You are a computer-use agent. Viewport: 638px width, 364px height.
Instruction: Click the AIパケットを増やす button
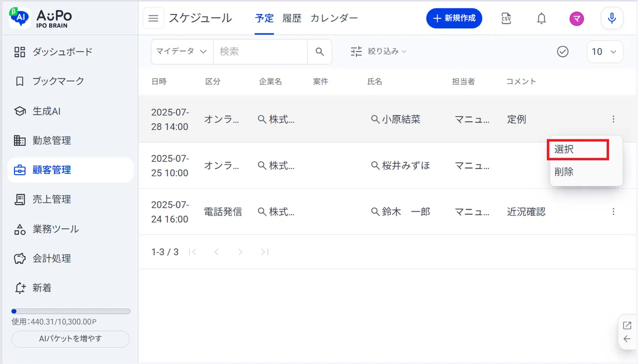[70, 339]
